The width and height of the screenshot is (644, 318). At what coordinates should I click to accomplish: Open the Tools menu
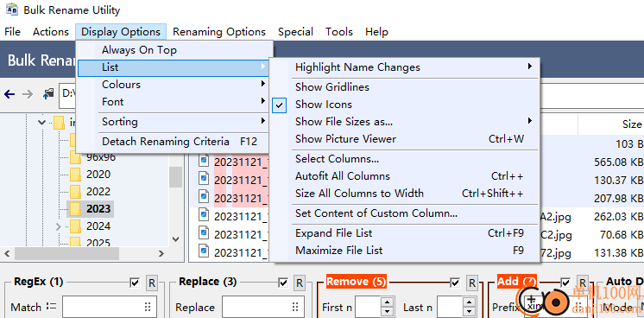pos(339,32)
